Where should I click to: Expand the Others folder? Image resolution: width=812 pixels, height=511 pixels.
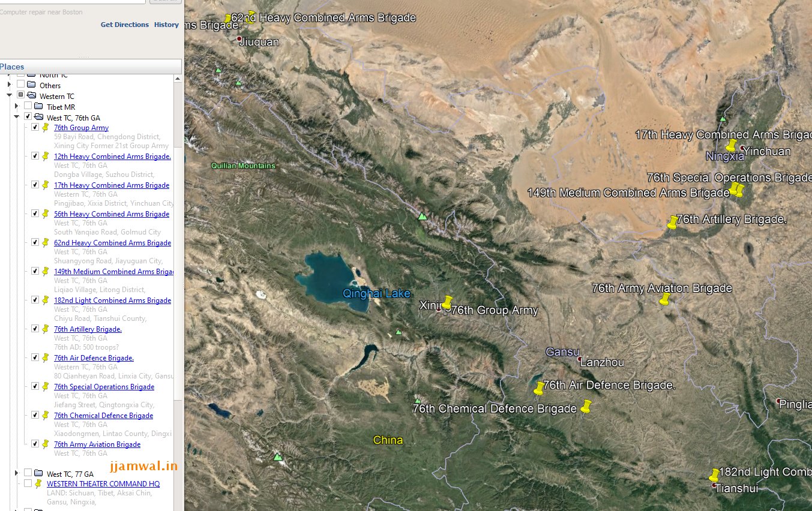click(9, 85)
